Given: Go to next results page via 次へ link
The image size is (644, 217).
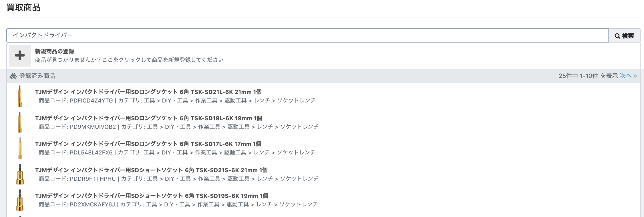Looking at the screenshot, I should [628, 76].
